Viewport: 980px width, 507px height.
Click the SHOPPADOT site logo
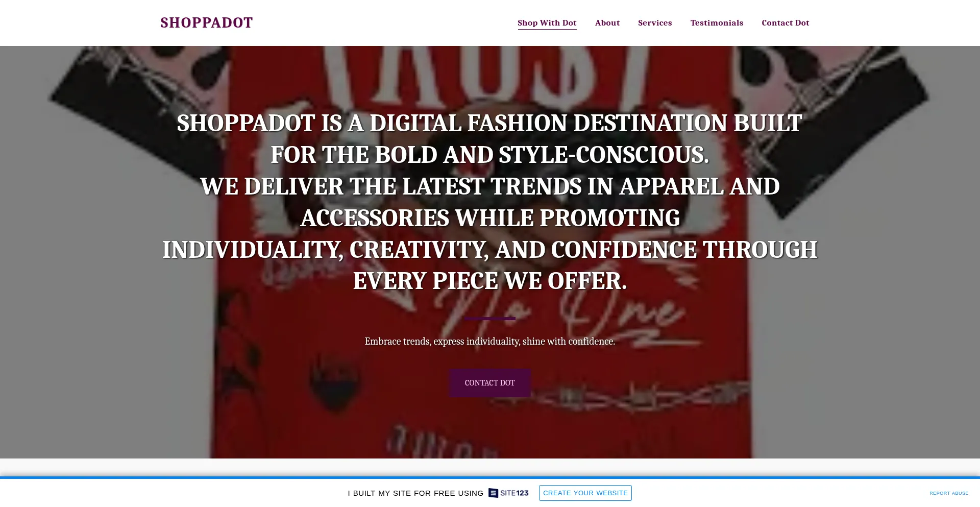(206, 23)
